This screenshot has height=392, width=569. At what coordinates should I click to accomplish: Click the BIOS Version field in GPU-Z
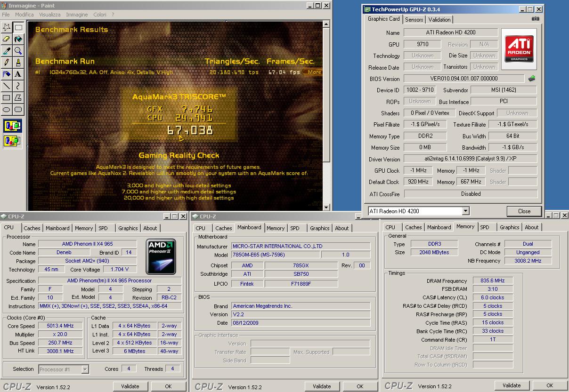tap(464, 79)
